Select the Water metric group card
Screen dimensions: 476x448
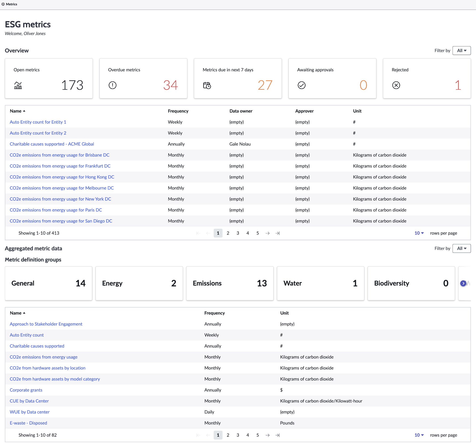tap(320, 283)
